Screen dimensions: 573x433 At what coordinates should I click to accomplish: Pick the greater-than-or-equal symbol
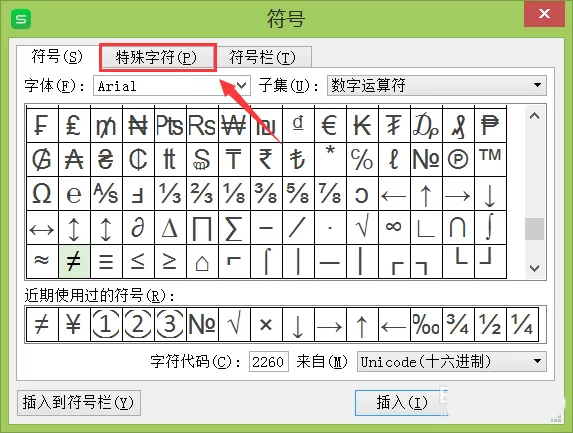coord(170,261)
